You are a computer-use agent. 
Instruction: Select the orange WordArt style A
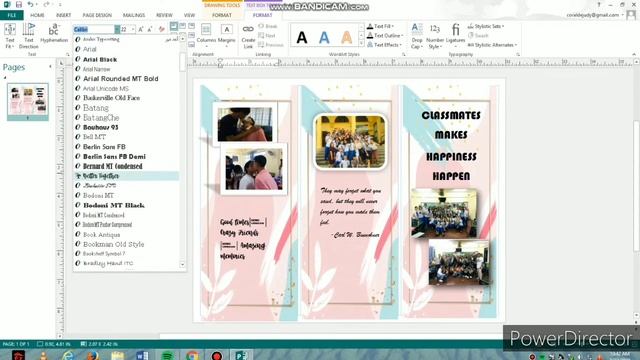pos(347,38)
